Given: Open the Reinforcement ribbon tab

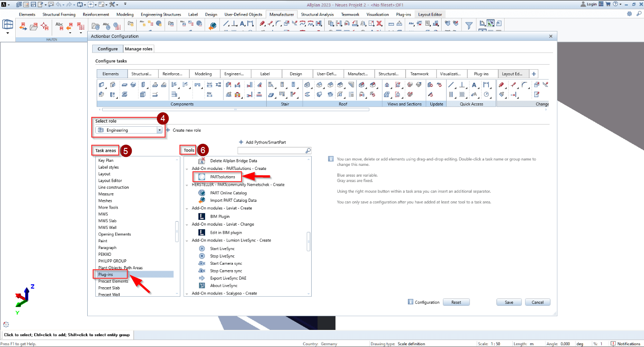Looking at the screenshot, I should coord(96,14).
